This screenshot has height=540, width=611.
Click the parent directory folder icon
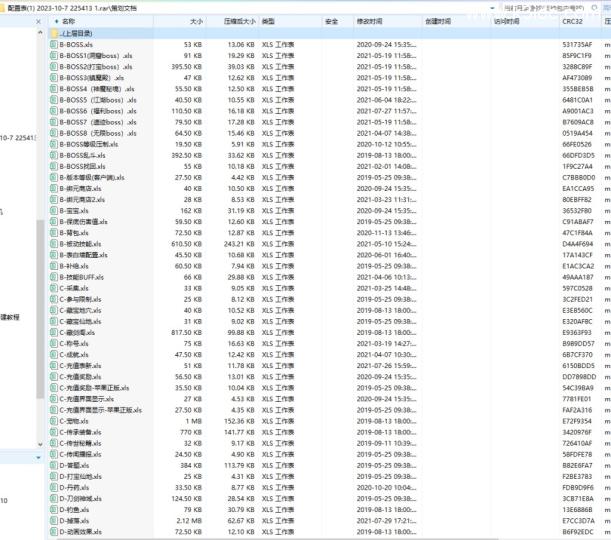54,33
